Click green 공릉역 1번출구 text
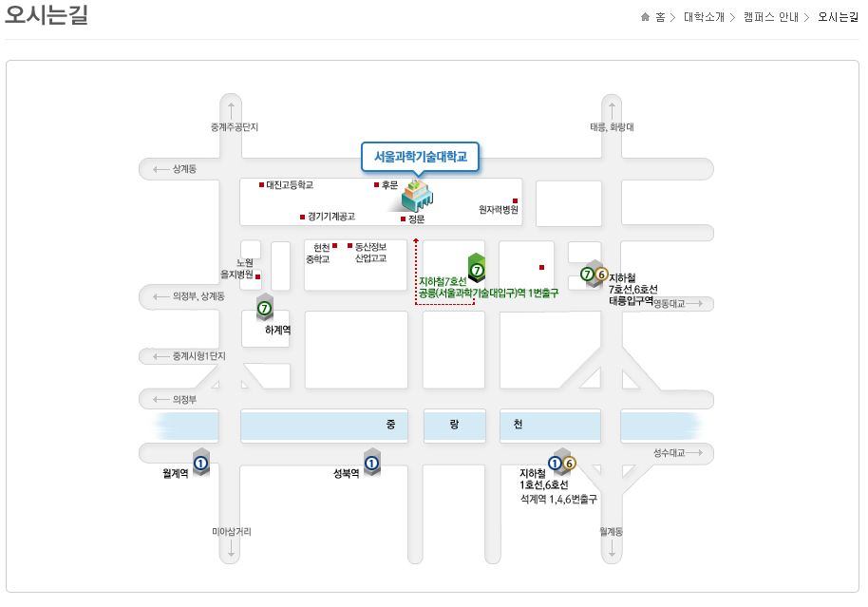 pos(488,294)
